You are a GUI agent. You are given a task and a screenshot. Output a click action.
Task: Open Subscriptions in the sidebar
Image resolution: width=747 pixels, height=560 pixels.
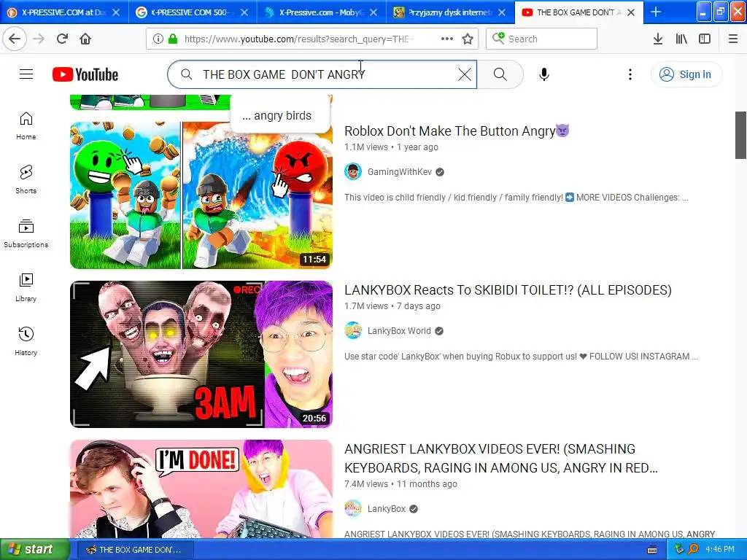(26, 233)
